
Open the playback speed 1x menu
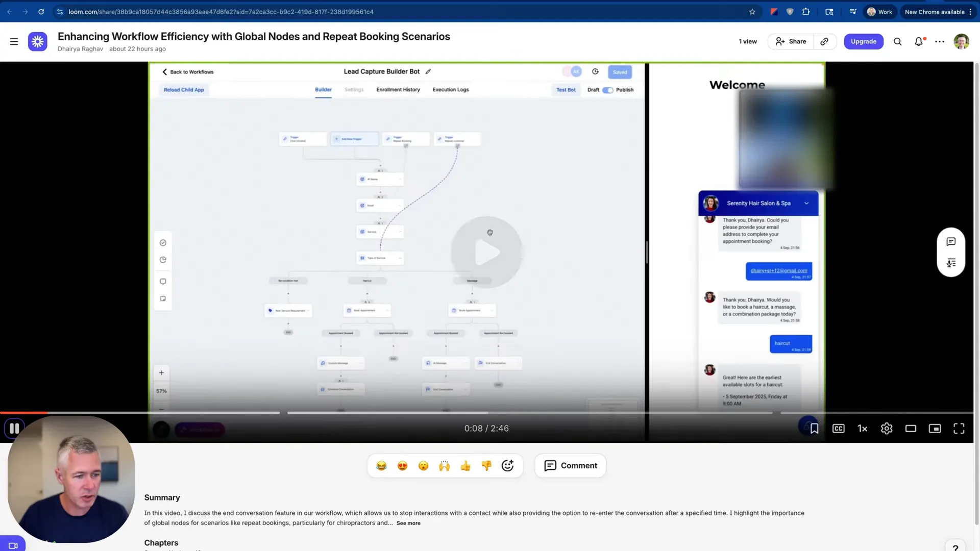[x=862, y=429]
